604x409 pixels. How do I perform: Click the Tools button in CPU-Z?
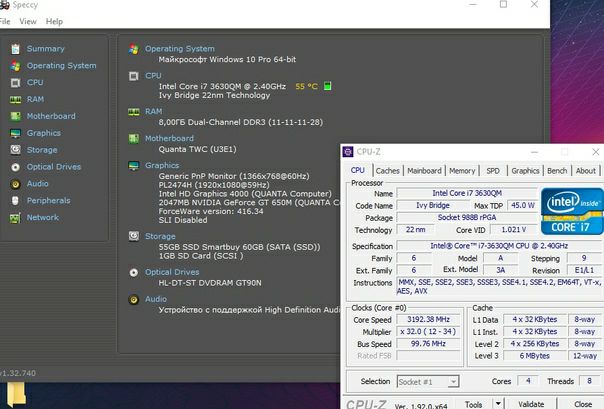(473, 404)
